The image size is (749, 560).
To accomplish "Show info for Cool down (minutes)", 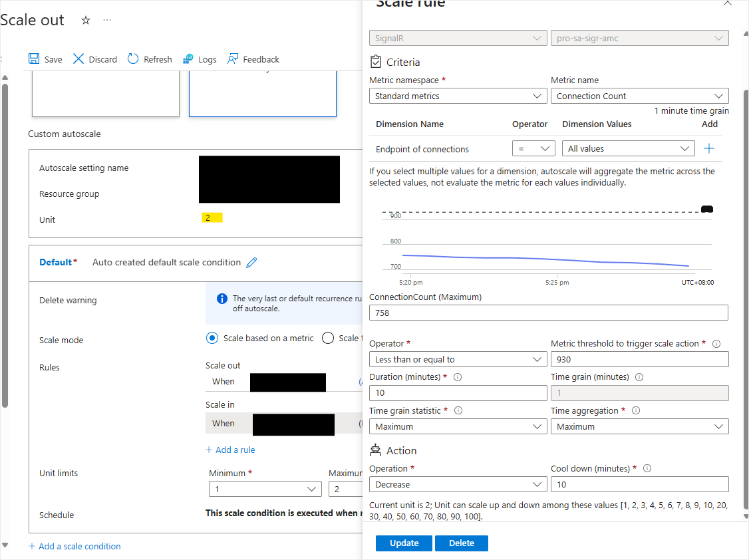I will 647,468.
